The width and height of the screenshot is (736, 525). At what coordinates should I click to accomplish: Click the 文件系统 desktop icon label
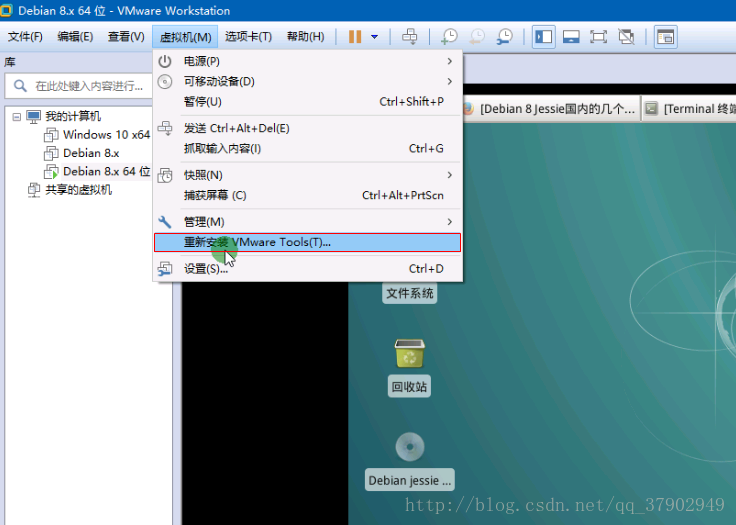[x=409, y=293]
